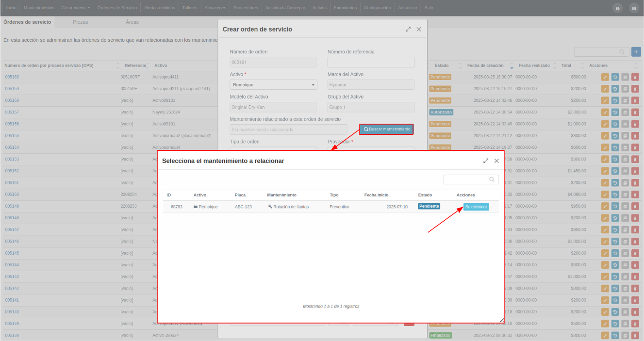Open order link 005146
Image resolution: width=644 pixels, height=341 pixels.
click(12, 242)
